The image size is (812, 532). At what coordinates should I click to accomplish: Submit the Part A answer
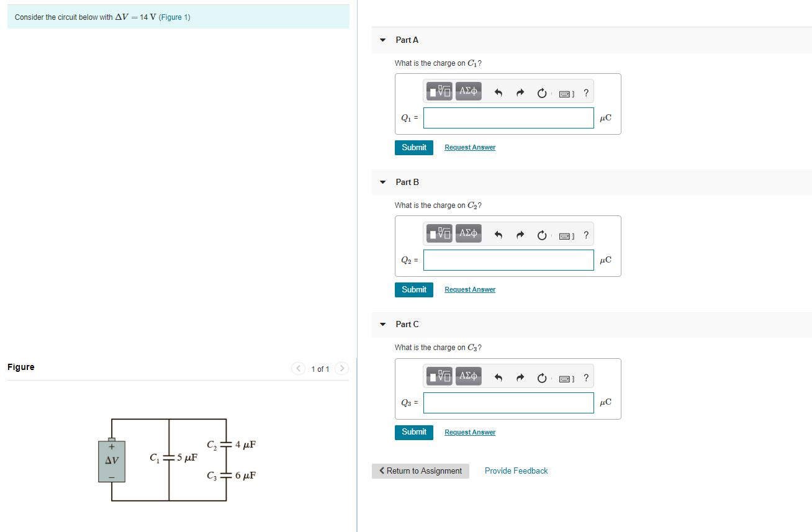click(x=414, y=147)
